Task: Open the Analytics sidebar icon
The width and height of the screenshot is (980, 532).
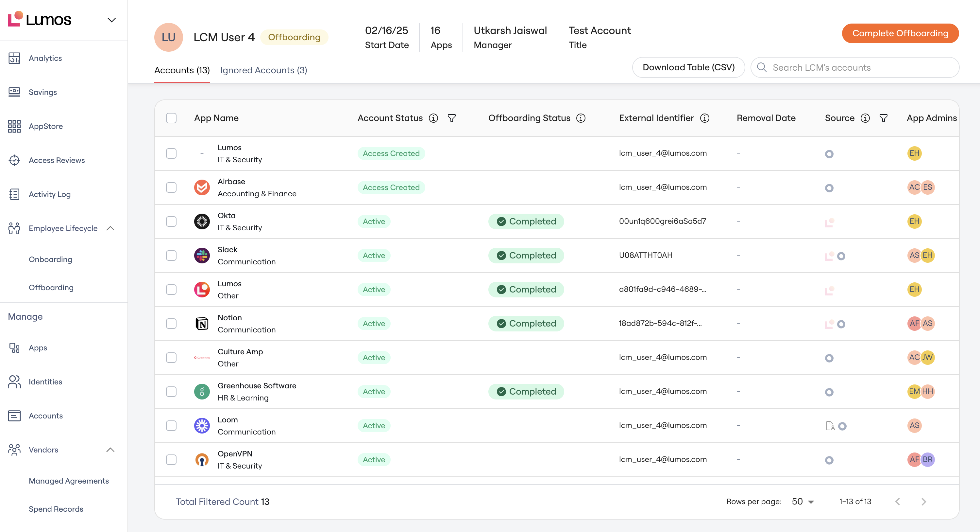Action: click(14, 58)
